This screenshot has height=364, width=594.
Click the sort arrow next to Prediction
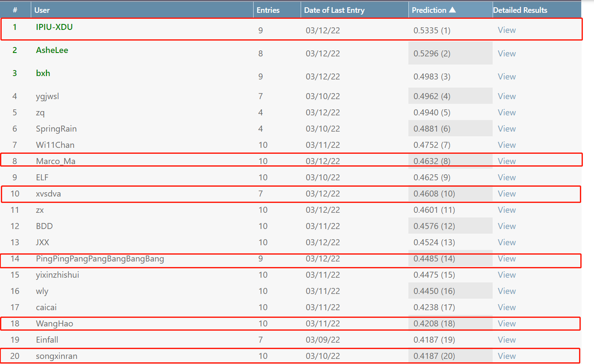tap(452, 10)
